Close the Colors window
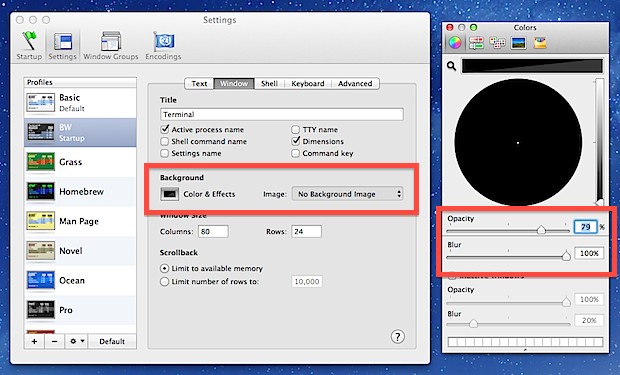Screen dimensions: 620x375 pyautogui.click(x=450, y=27)
